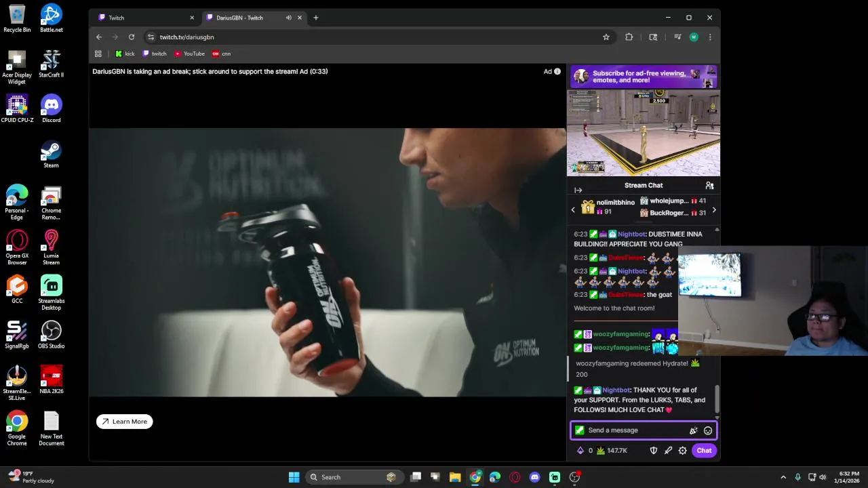Open the kick bookmark
This screenshot has width=868, height=488.
point(125,54)
